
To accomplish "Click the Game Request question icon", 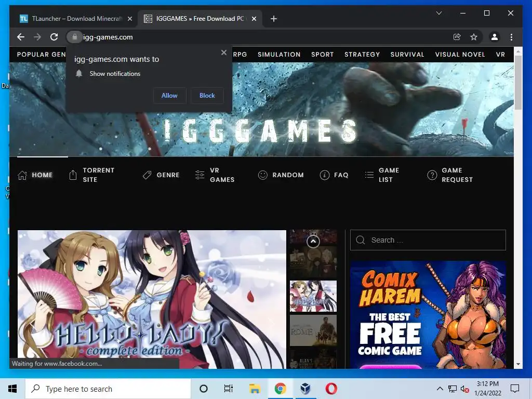I will [432, 175].
